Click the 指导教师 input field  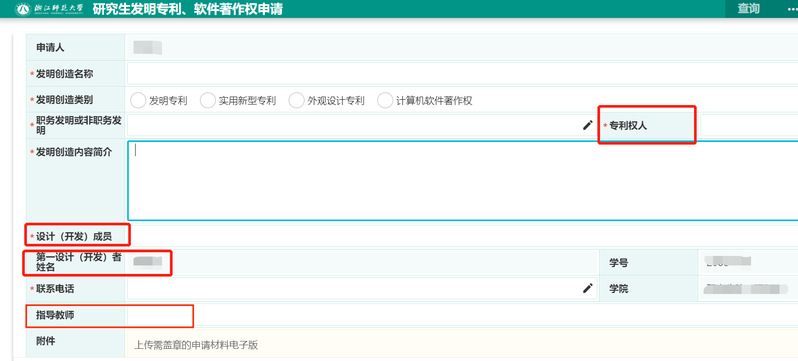[463, 315]
